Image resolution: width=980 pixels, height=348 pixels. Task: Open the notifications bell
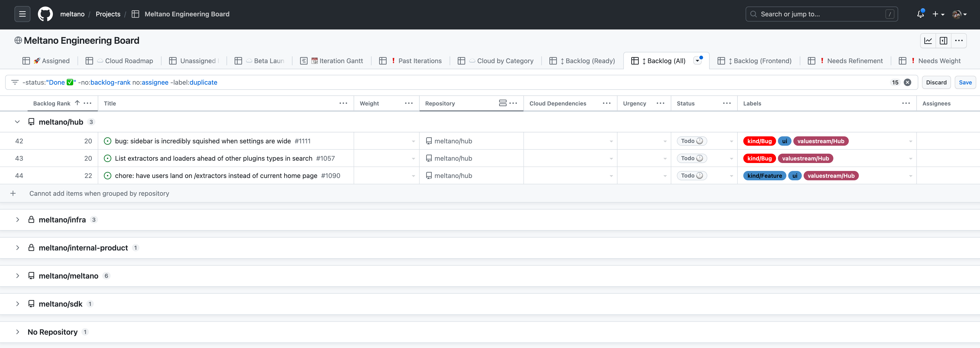tap(920, 14)
